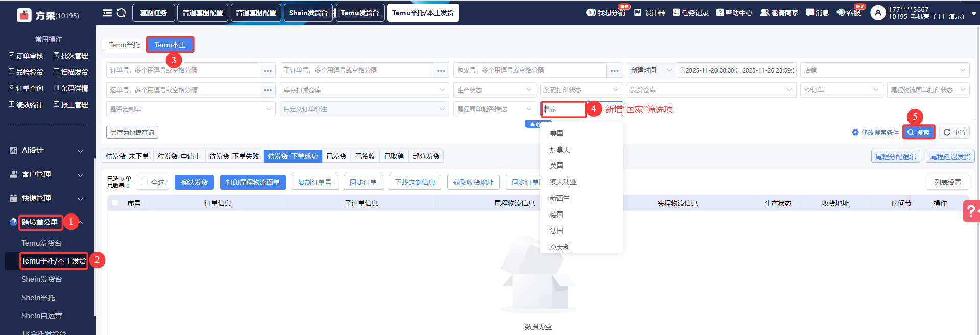980x335 pixels.
Task: Click the red question-mark help float icon
Action: click(x=971, y=211)
